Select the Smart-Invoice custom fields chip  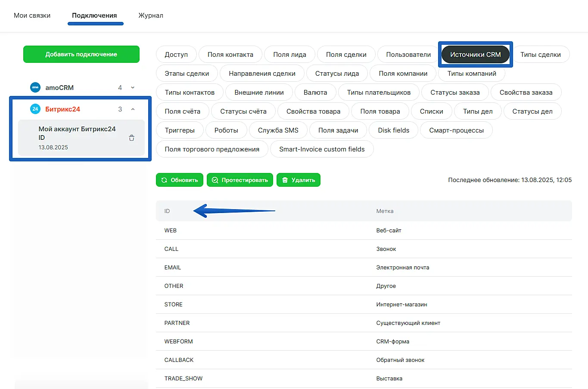[x=321, y=149]
